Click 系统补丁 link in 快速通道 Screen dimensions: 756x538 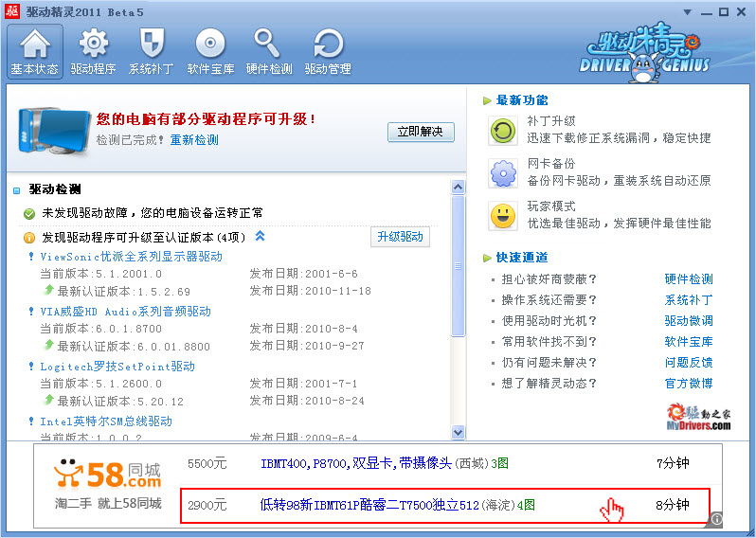coord(689,300)
